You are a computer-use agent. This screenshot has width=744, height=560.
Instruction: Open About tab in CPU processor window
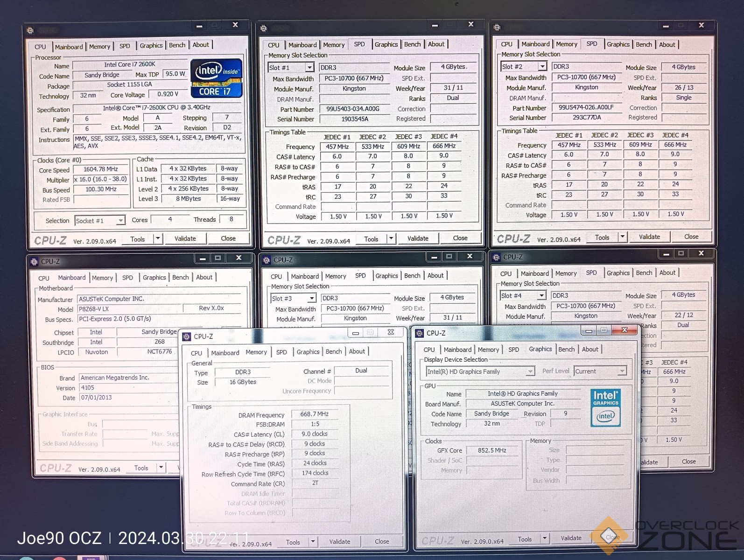pos(201,45)
